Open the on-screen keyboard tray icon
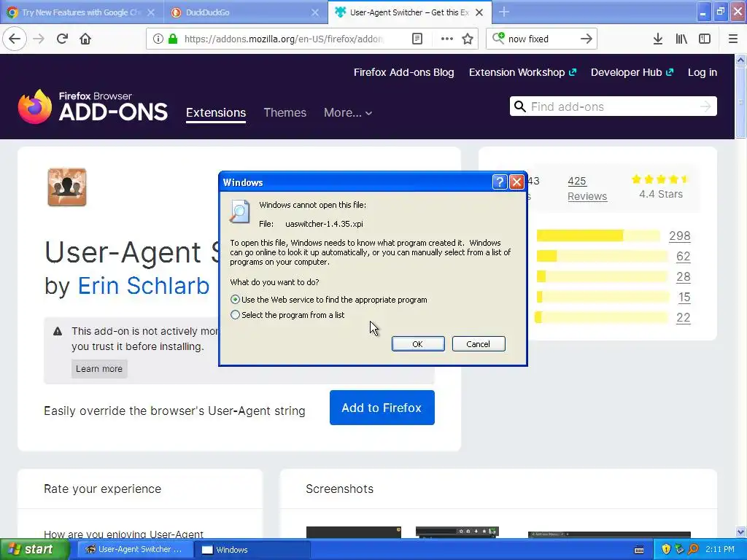 coord(639,550)
